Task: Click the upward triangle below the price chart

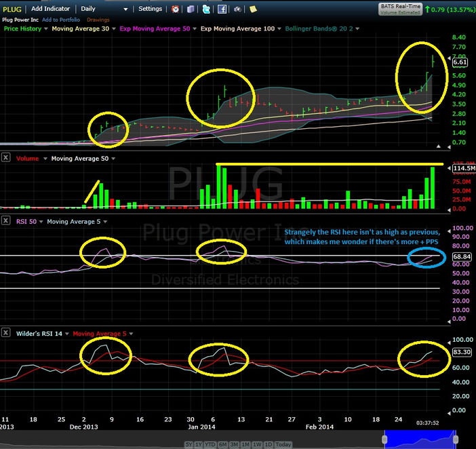Action: [438, 147]
